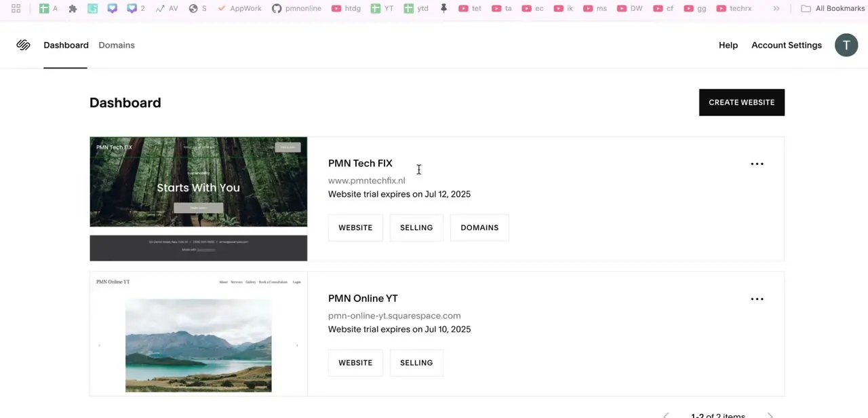Open the techrx YouTube bookmark
The width and height of the screenshot is (868, 418).
(x=734, y=8)
